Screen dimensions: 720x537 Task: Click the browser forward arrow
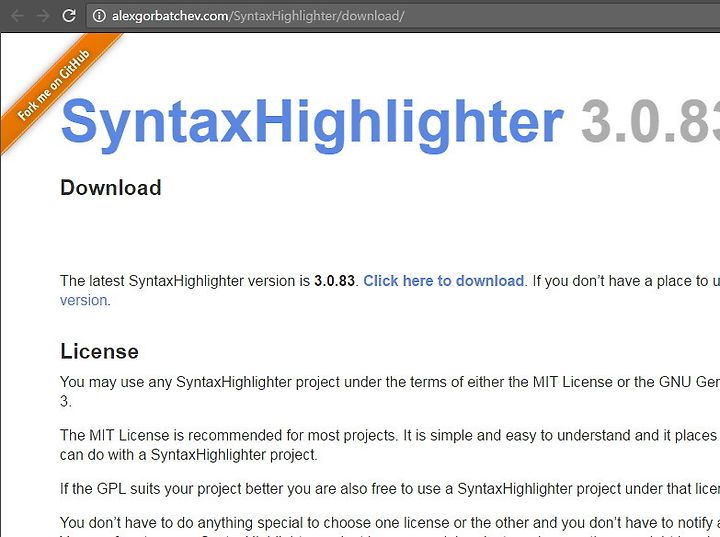pyautogui.click(x=43, y=16)
